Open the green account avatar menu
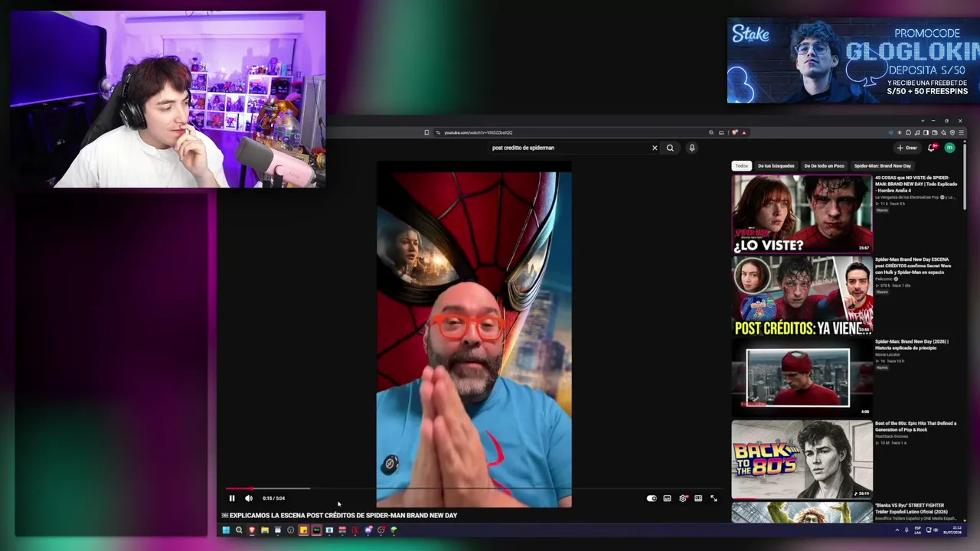 click(950, 148)
